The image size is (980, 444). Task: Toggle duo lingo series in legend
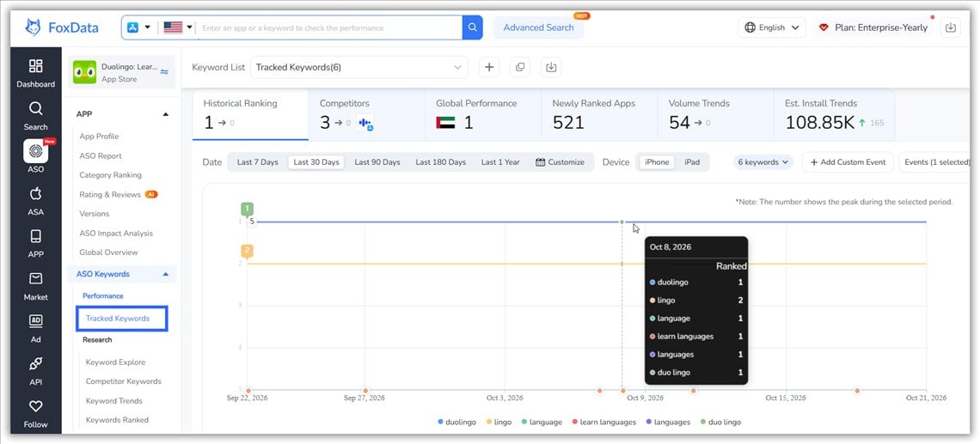pyautogui.click(x=720, y=423)
